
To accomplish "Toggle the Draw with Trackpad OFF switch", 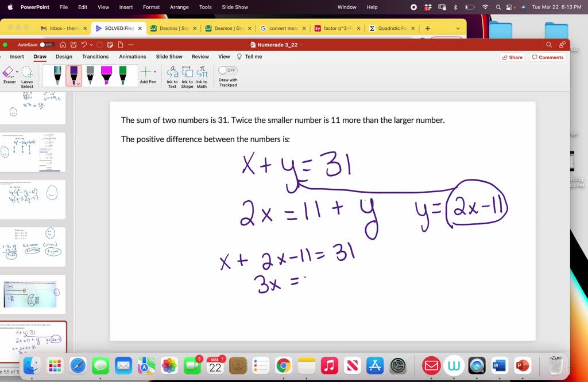I will [x=227, y=70].
